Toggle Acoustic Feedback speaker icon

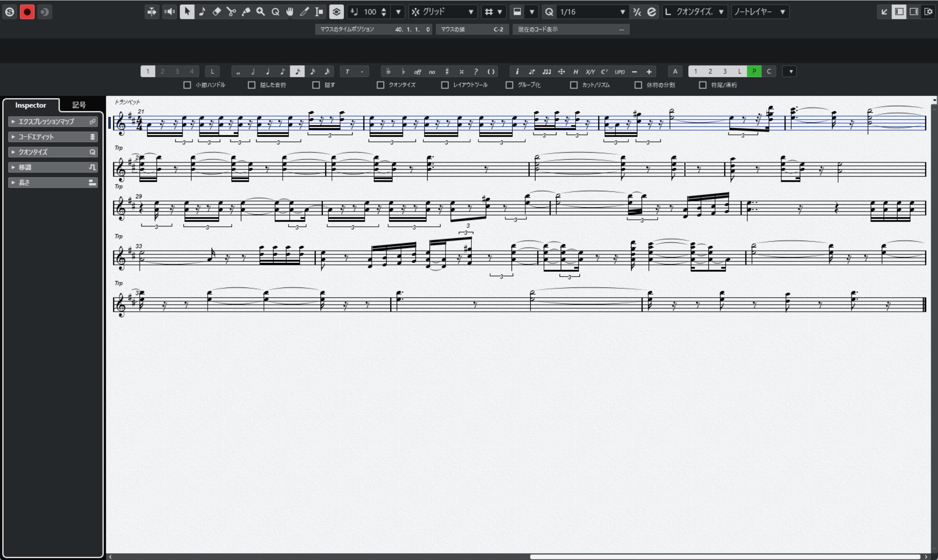coord(169,12)
